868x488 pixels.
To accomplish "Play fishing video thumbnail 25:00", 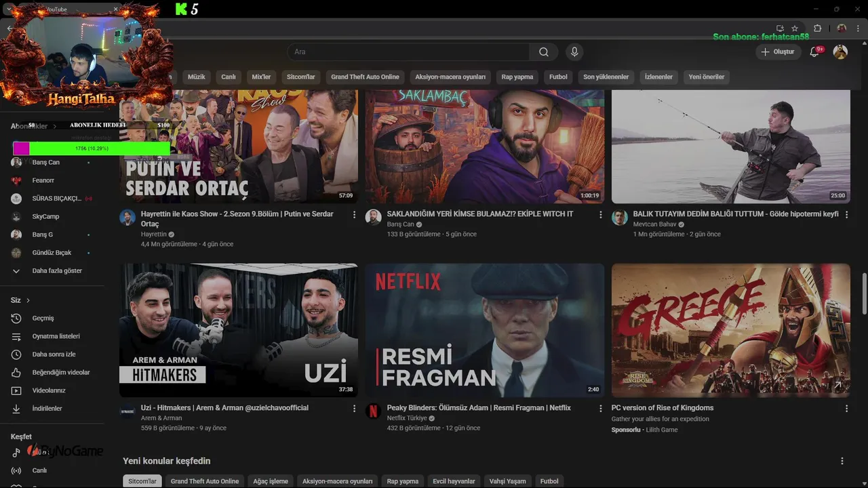I will (731, 146).
